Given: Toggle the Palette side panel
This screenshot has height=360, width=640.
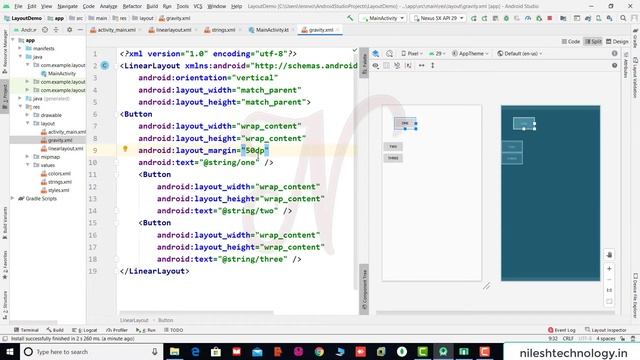Looking at the screenshot, I should point(364,62).
